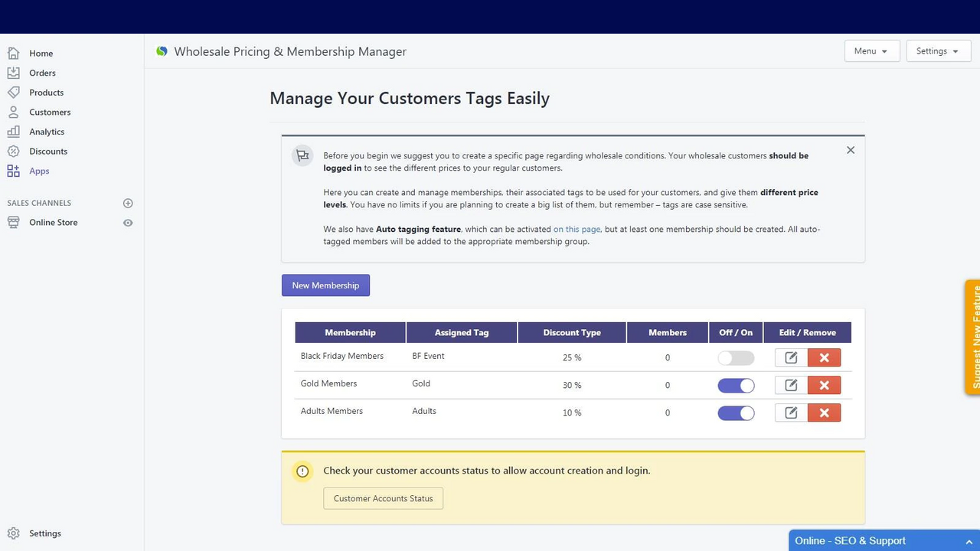Enable the Black Friday Members membership
The width and height of the screenshot is (980, 551).
736,357
